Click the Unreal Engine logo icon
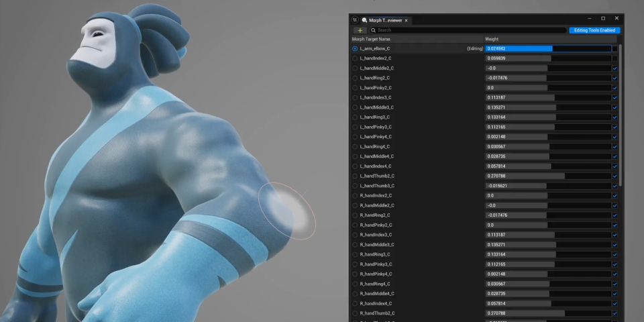The image size is (644, 322). point(355,20)
